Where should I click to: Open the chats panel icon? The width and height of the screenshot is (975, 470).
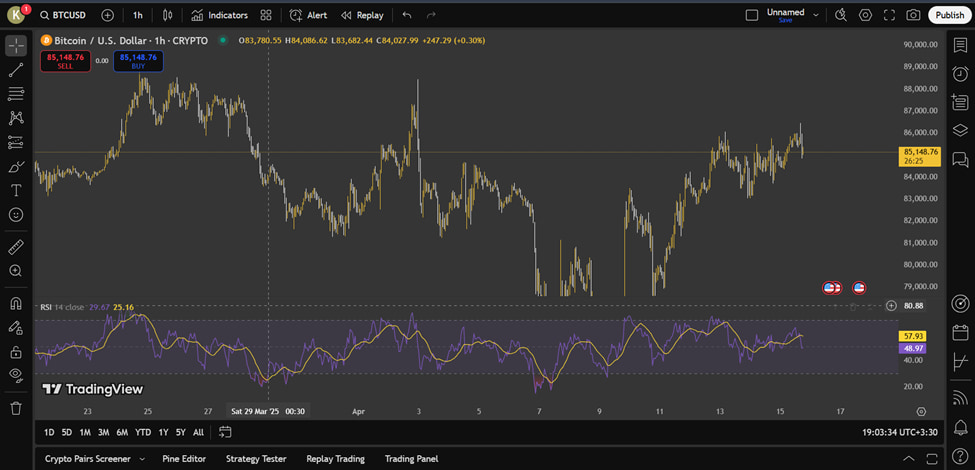pos(960,159)
